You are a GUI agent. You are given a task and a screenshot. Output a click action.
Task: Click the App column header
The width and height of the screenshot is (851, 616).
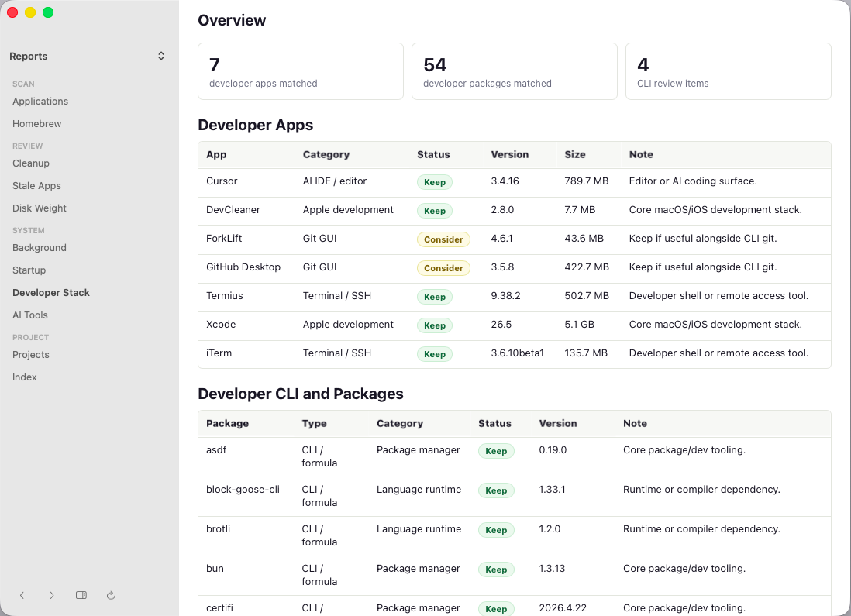[216, 155]
